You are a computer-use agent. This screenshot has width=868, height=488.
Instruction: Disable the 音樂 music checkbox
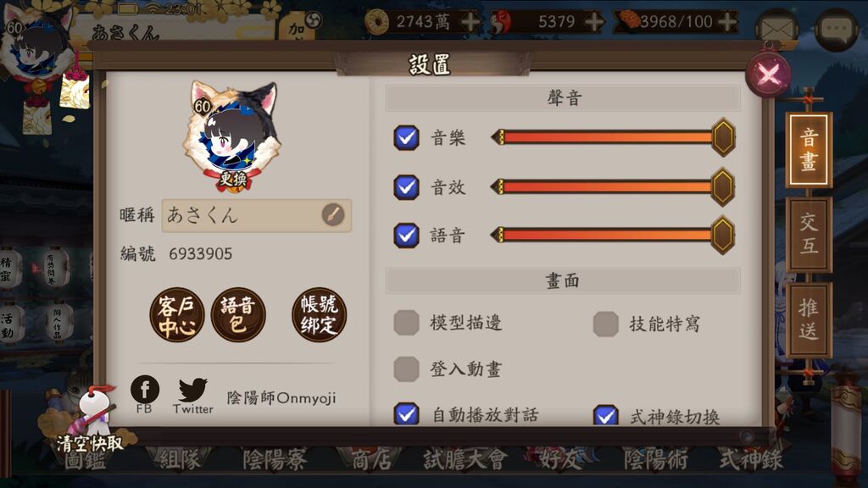[406, 138]
